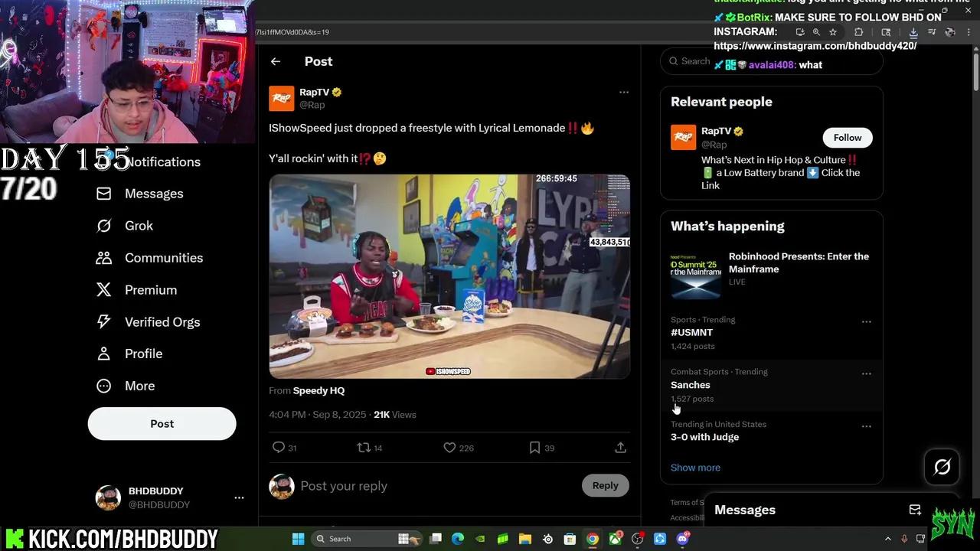Viewport: 980px width, 551px height.
Task: Show hidden system tray icons chevron
Action: click(x=887, y=539)
